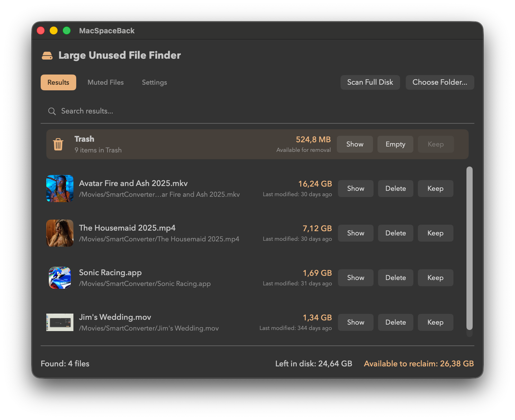Show Sonic Racing.app in Finder
The width and height of the screenshot is (515, 420).
[355, 278]
